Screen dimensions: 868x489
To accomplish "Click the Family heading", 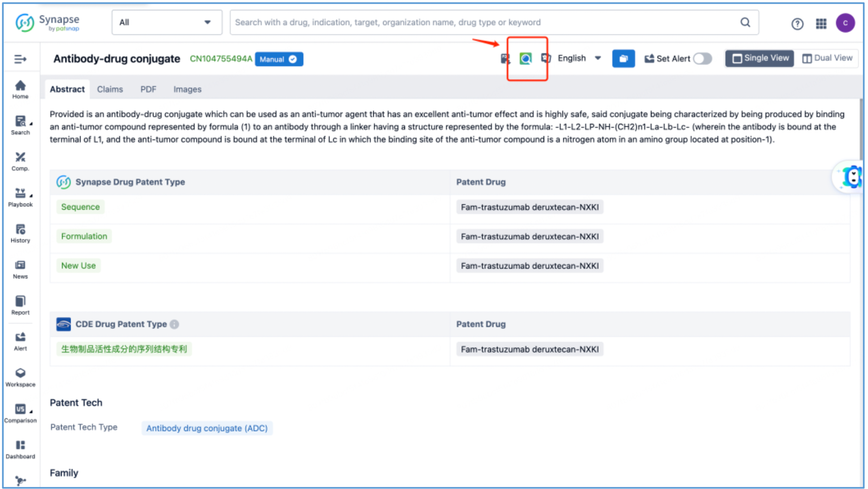I will pyautogui.click(x=64, y=473).
